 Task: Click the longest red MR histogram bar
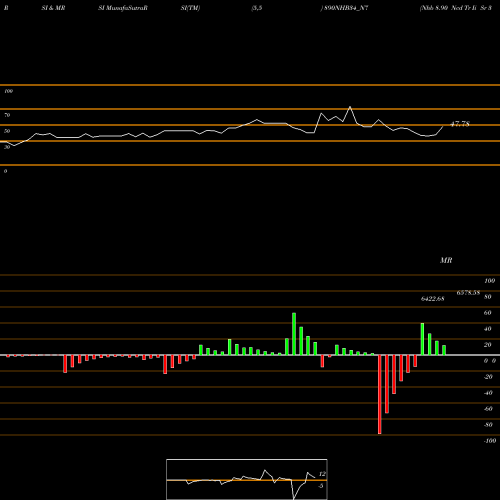tap(380, 394)
